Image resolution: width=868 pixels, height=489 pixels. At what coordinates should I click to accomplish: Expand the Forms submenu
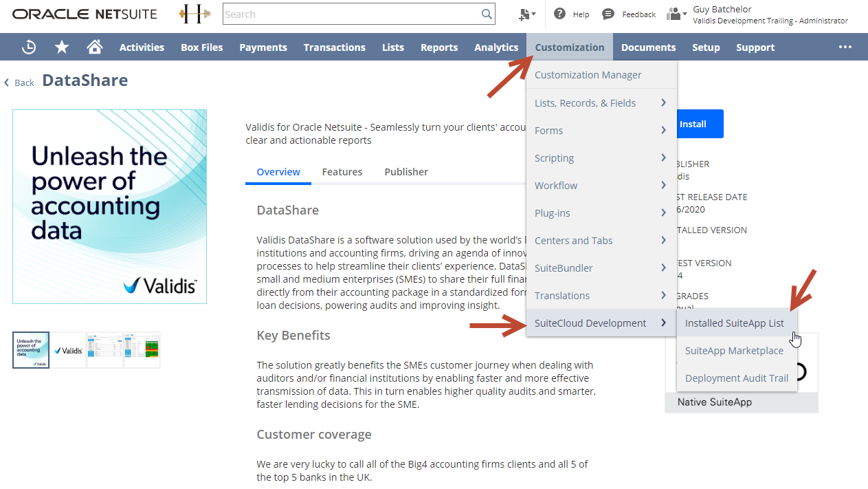tap(602, 131)
